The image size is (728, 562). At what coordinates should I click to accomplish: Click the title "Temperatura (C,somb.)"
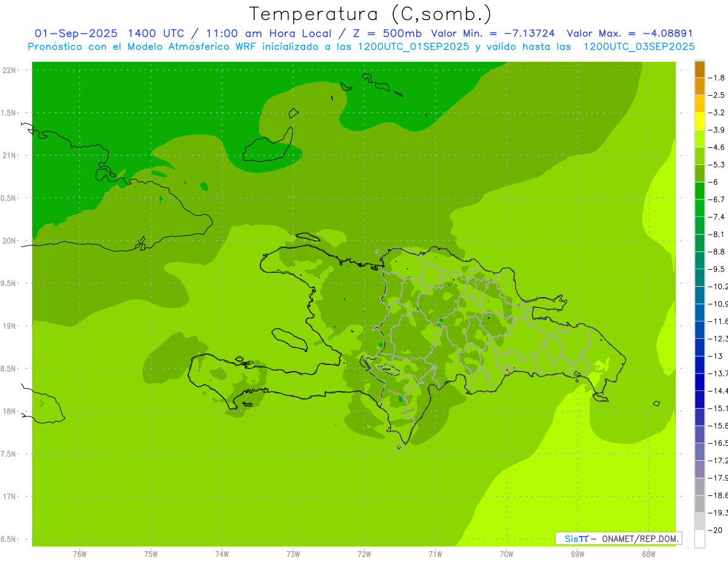point(371,13)
